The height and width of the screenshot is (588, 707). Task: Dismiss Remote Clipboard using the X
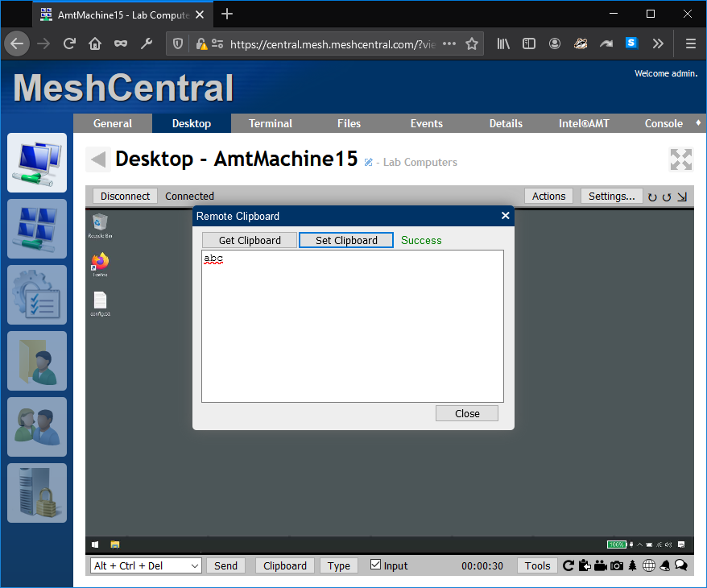click(x=505, y=216)
